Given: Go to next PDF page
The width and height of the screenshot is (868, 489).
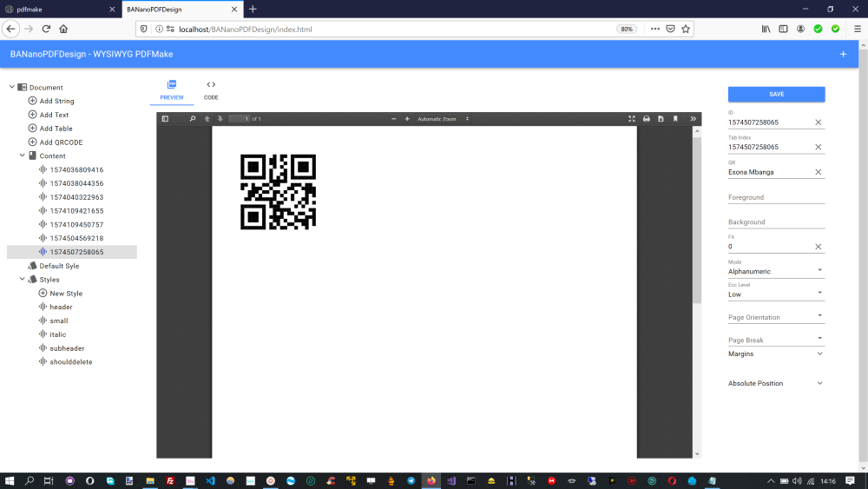Looking at the screenshot, I should [220, 118].
